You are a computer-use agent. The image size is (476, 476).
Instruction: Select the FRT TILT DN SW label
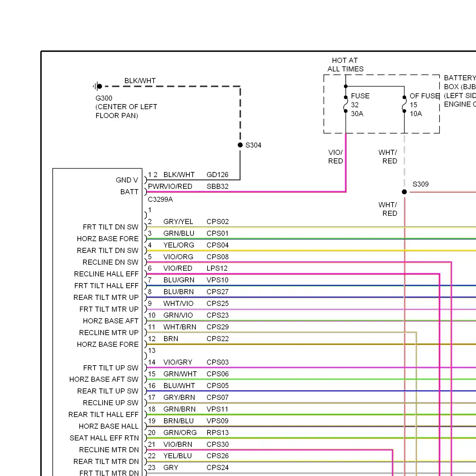click(110, 227)
